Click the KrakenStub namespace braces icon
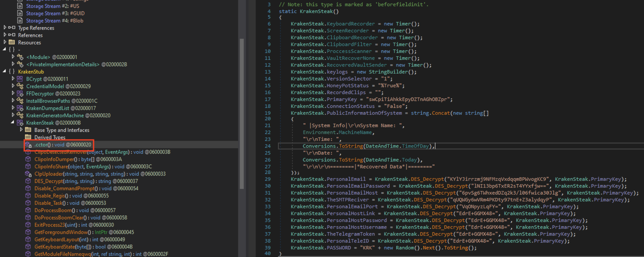The height and width of the screenshot is (257, 644). pos(12,71)
